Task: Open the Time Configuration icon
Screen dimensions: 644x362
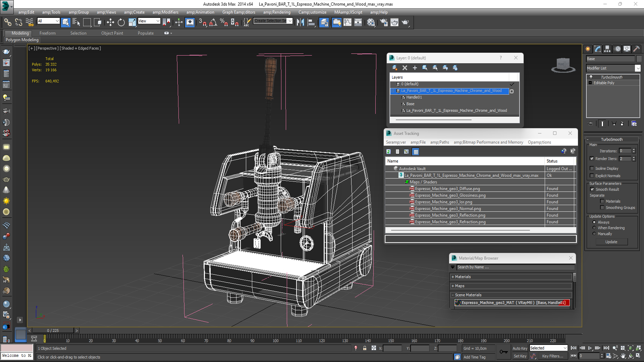Action: coord(608,356)
